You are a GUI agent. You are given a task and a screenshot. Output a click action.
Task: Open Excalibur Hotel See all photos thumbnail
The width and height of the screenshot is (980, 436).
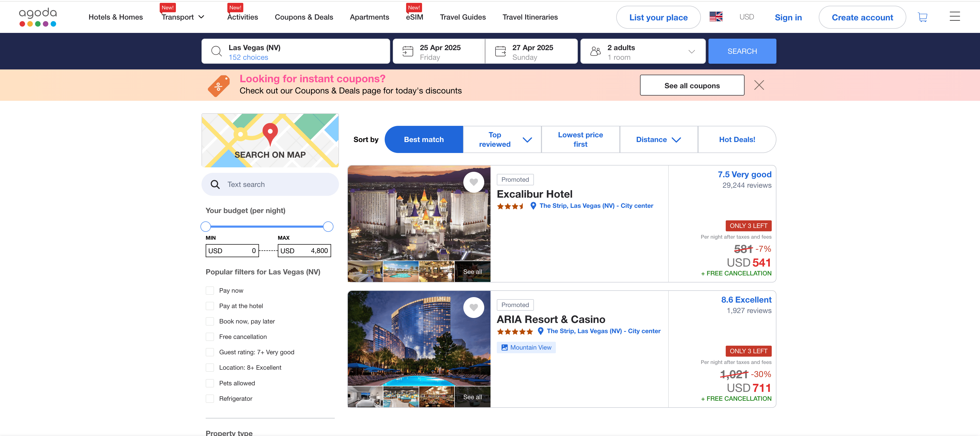tap(472, 272)
